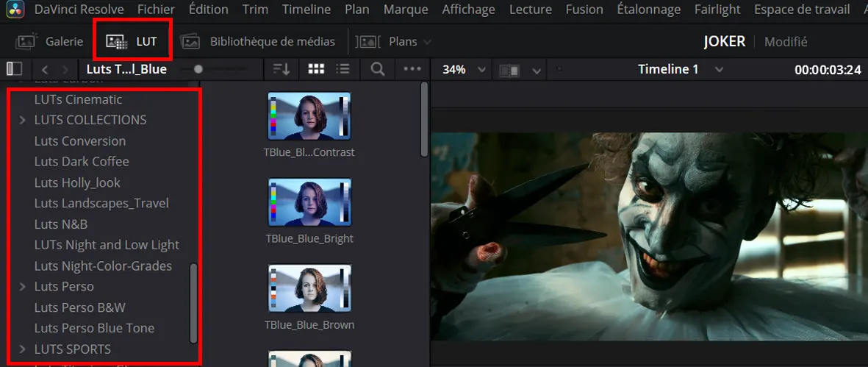Open the Affichage menu
This screenshot has width=868, height=367.
pos(468,10)
